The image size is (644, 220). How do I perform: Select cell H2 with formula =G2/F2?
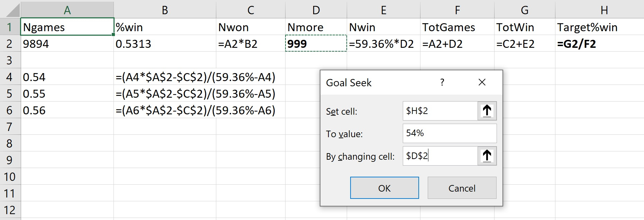tap(599, 44)
